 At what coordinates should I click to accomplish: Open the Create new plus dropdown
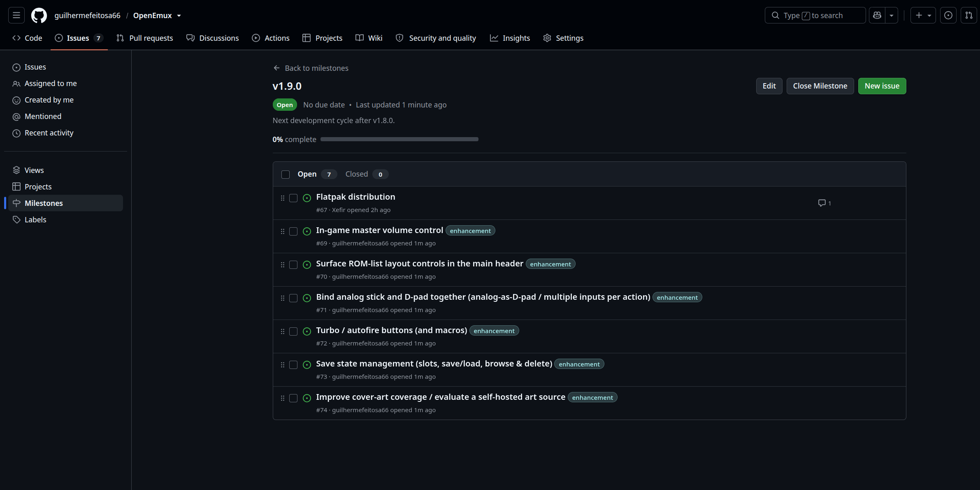(923, 15)
